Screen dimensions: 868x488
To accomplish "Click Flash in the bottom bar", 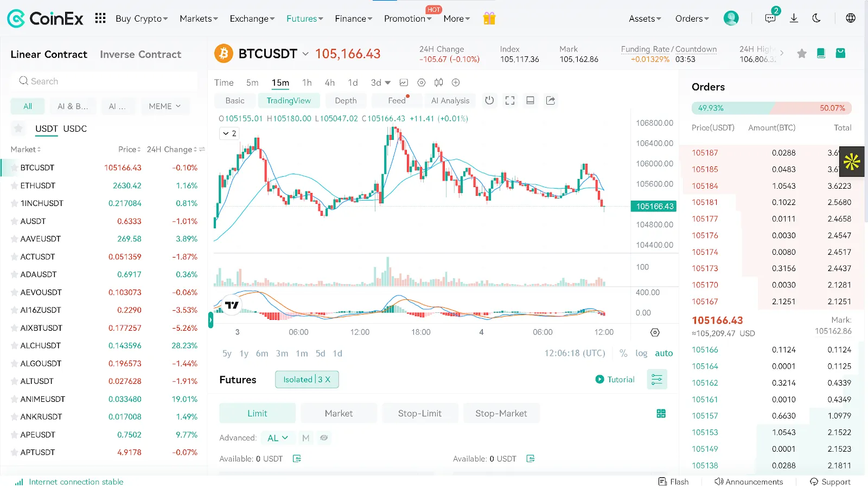I will (673, 481).
